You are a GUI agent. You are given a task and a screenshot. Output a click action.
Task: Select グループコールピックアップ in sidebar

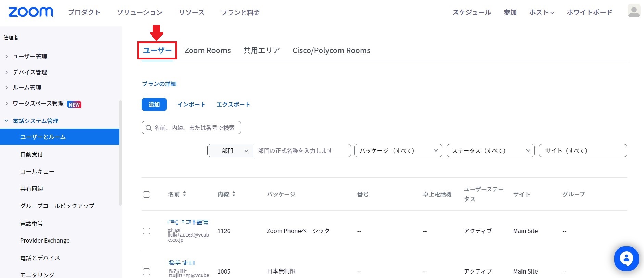(57, 206)
